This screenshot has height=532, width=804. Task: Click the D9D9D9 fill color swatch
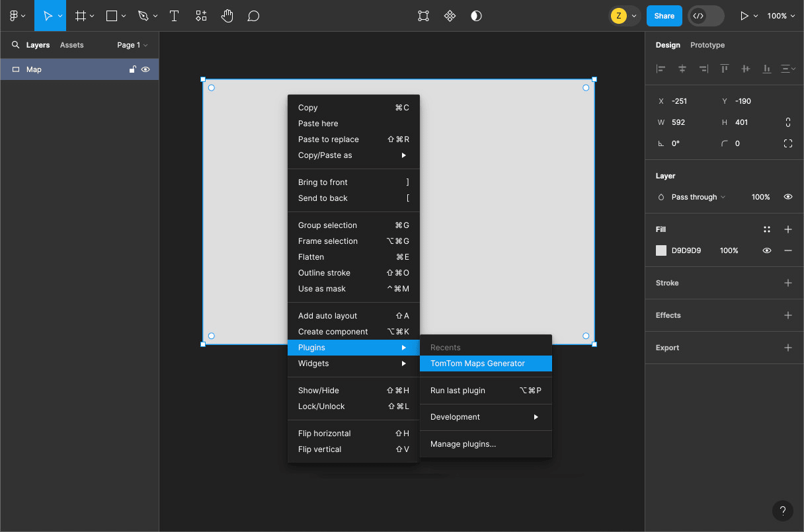(x=661, y=250)
